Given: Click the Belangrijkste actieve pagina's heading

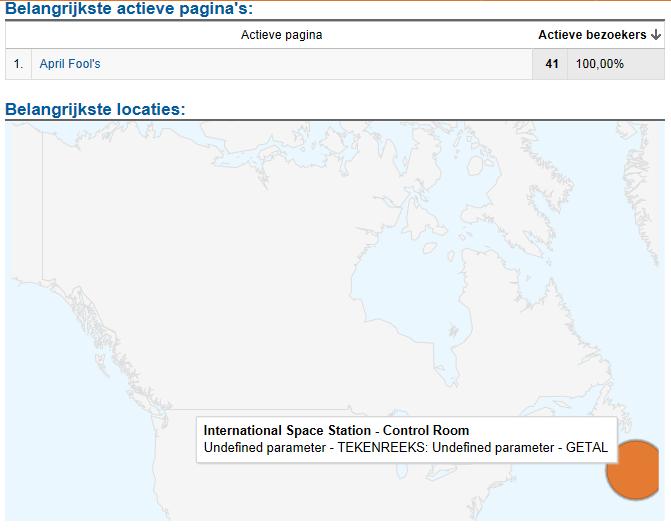Looking at the screenshot, I should tap(129, 9).
